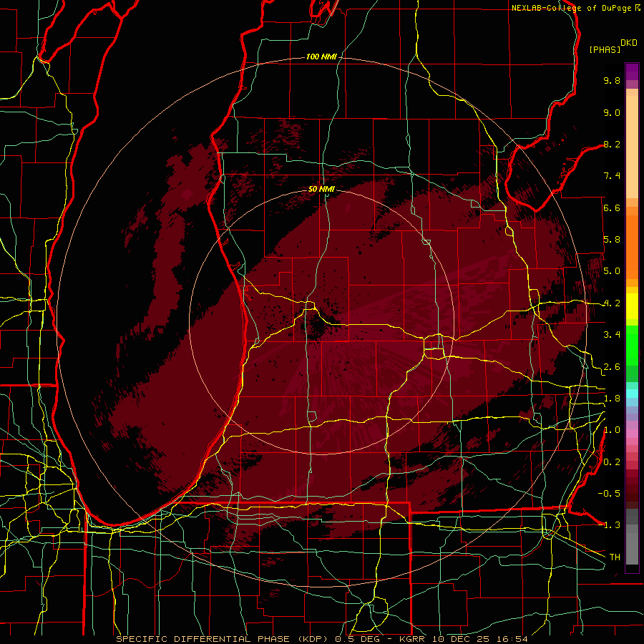This screenshot has width=644, height=644.
Task: Click the 7.4 value on the color scale
Action: coord(612,176)
